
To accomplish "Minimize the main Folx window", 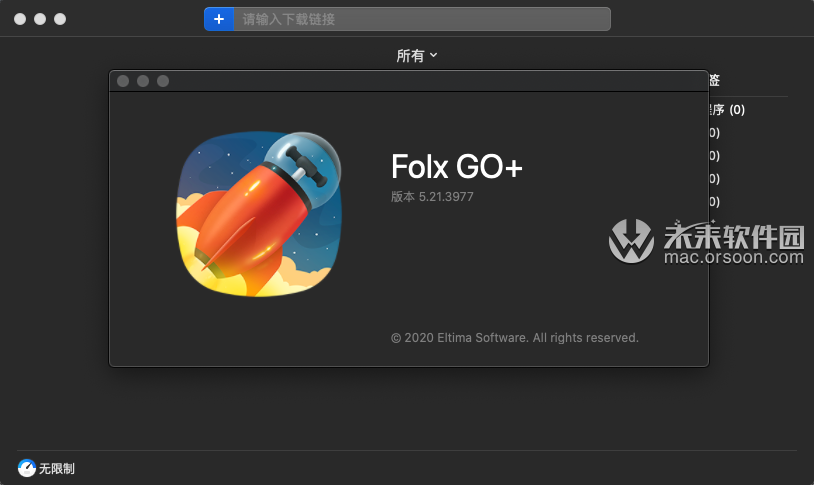I will [x=40, y=19].
